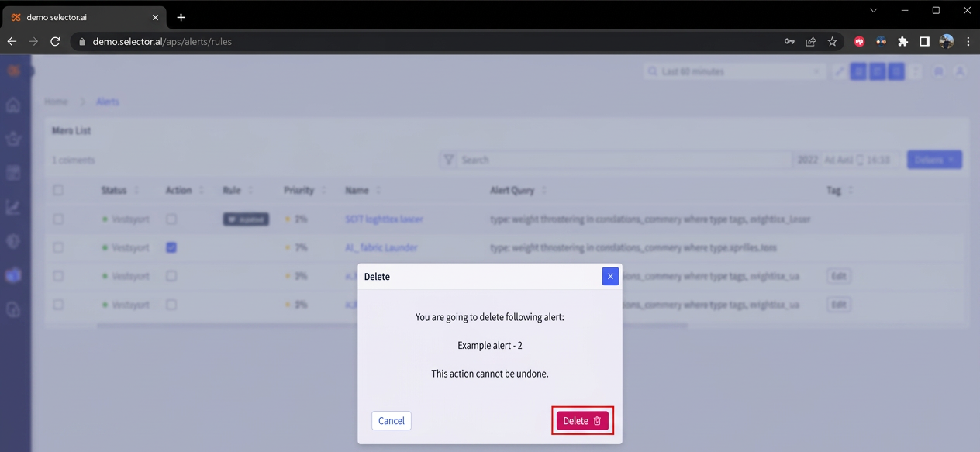Open a new browser tab
The image size is (980, 452).
point(181,17)
